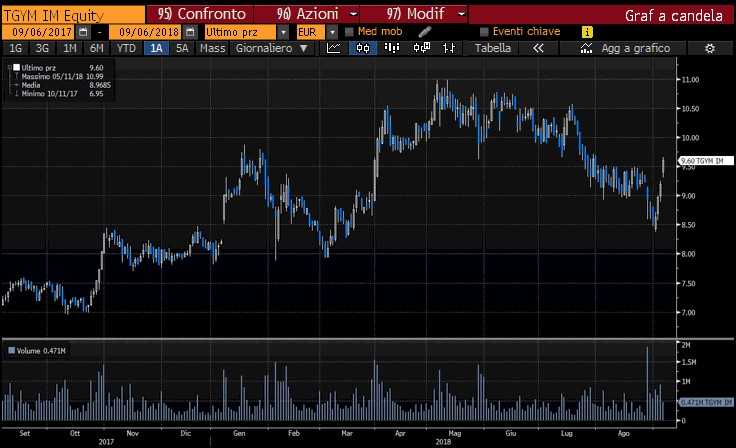Open the 97) Modif menu
Image resolution: width=736 pixels, height=448 pixels.
pyautogui.click(x=415, y=14)
